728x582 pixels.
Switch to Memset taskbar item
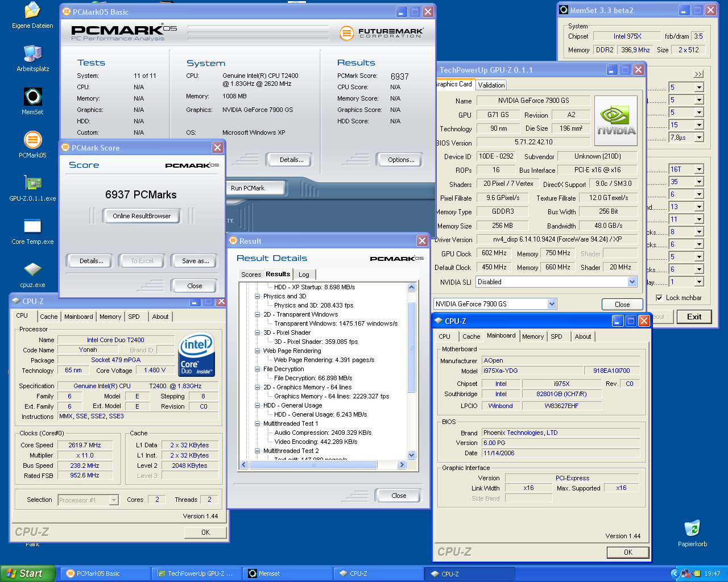(x=288, y=573)
